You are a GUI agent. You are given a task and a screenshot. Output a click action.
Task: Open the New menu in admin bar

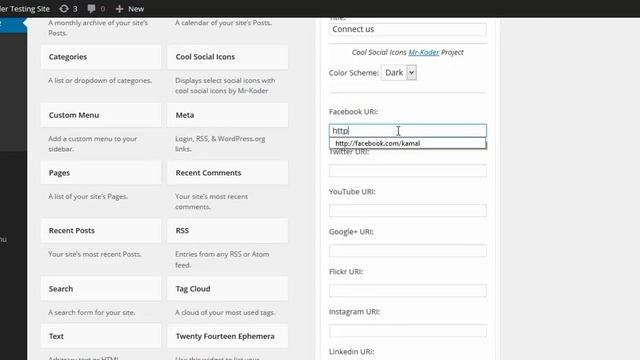pyautogui.click(x=130, y=9)
